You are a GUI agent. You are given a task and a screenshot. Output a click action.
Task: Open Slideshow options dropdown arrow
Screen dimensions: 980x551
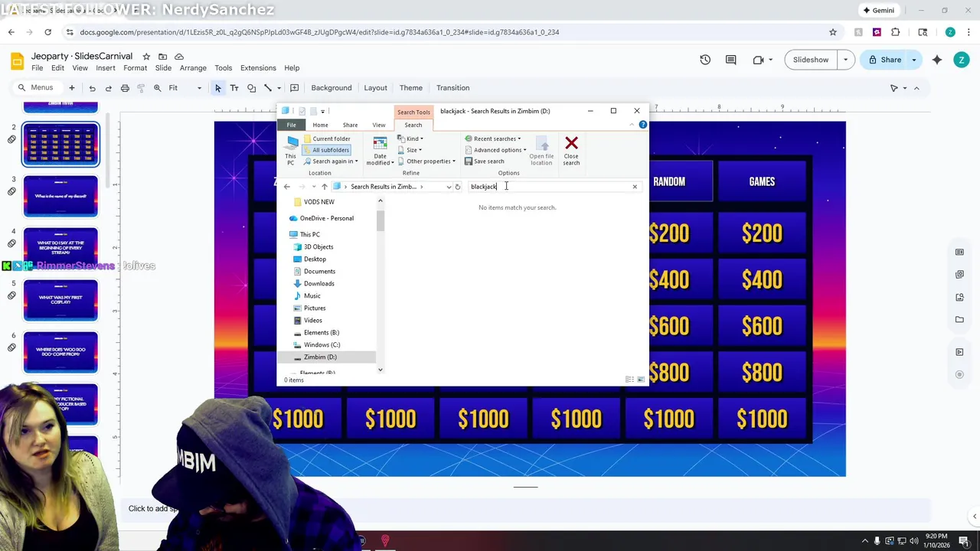[x=846, y=60]
